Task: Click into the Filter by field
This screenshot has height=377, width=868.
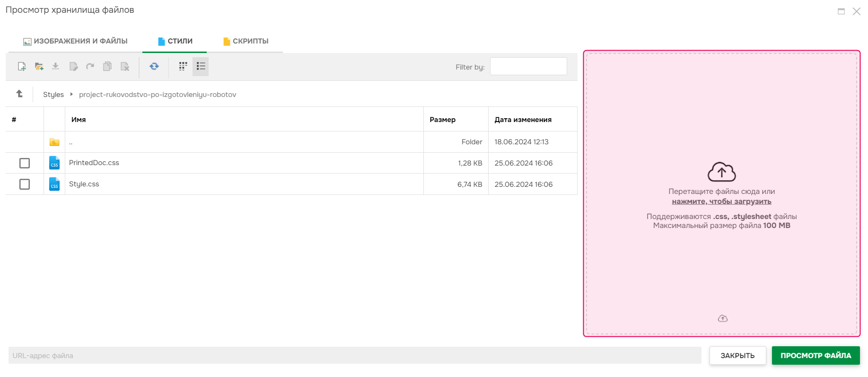Action: coord(528,67)
